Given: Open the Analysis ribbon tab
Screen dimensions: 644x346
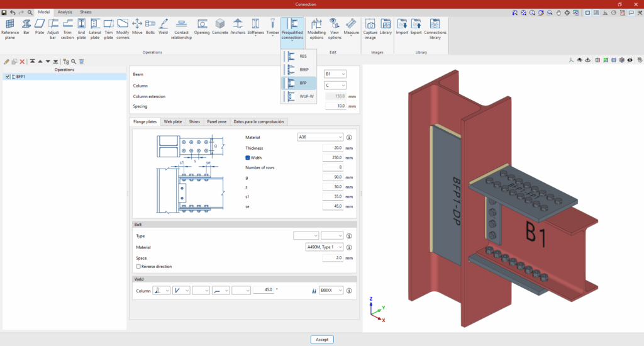Looking at the screenshot, I should (x=65, y=12).
